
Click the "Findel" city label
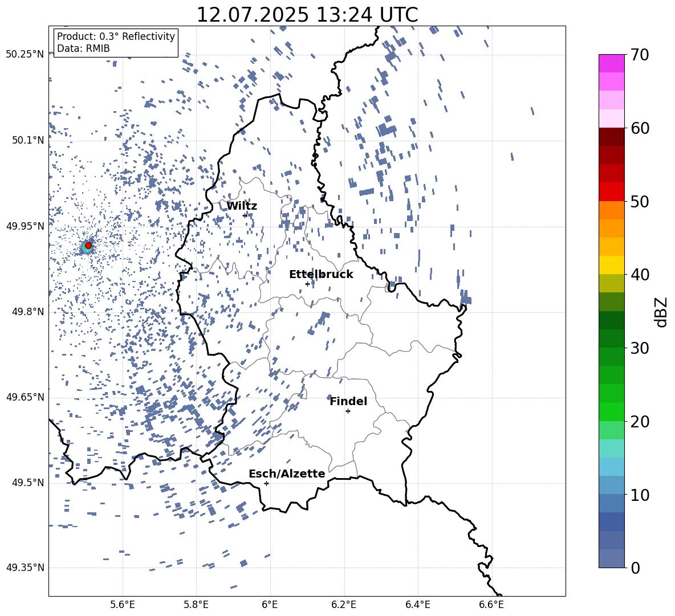(348, 401)
